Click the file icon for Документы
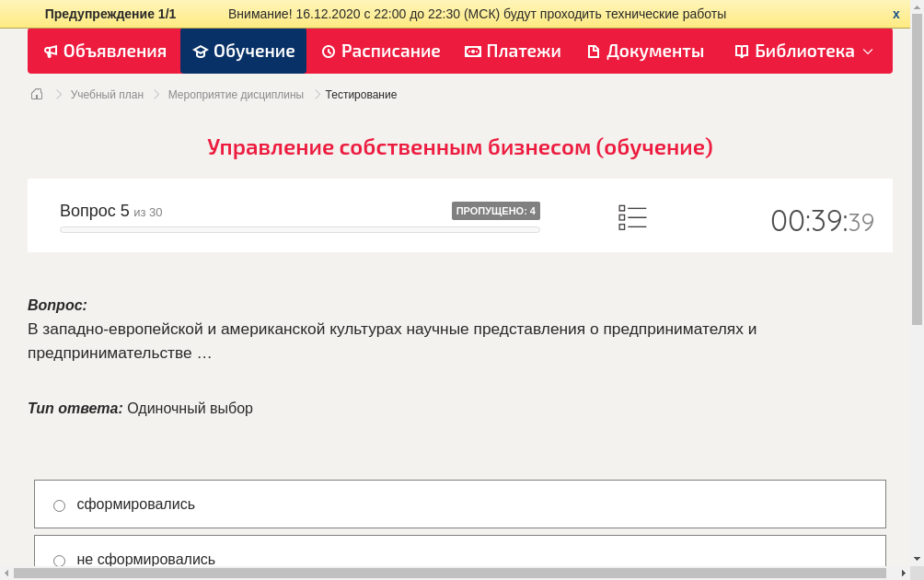Viewport: 924px width, 580px height. coord(594,52)
